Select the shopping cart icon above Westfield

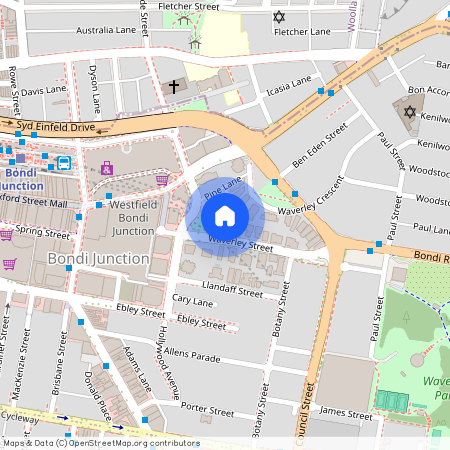(x=162, y=180)
